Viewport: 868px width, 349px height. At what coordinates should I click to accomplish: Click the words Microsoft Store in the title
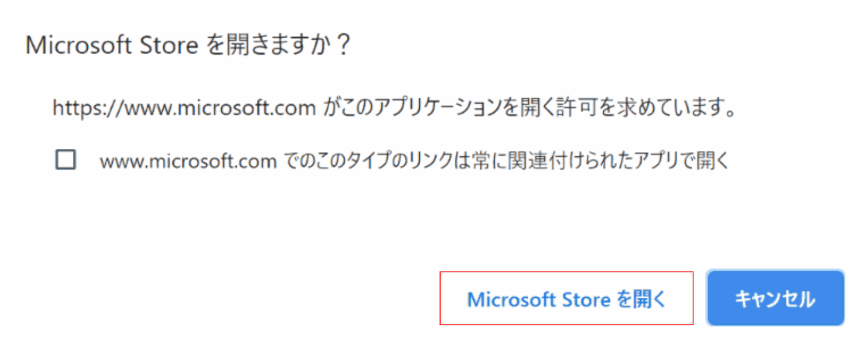pos(111,46)
